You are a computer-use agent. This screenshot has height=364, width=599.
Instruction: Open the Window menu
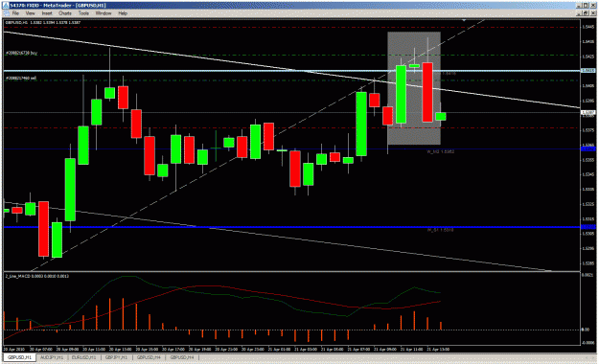(x=104, y=13)
